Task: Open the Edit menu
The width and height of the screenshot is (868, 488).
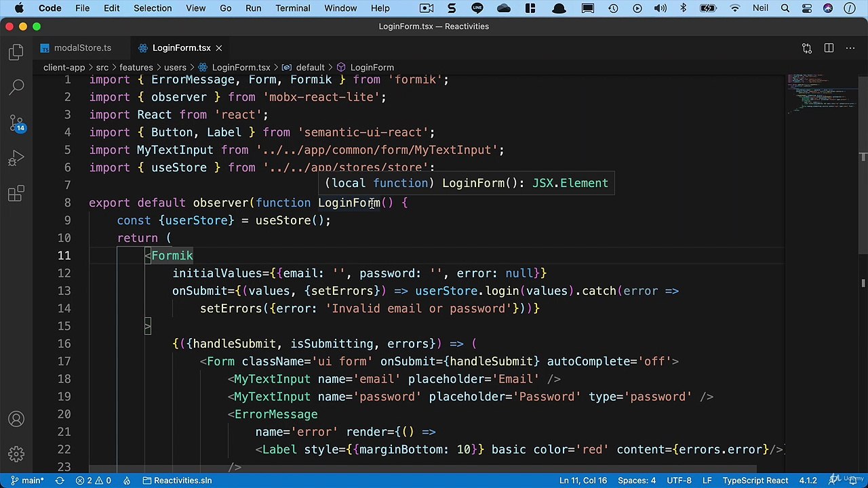Action: (x=111, y=8)
